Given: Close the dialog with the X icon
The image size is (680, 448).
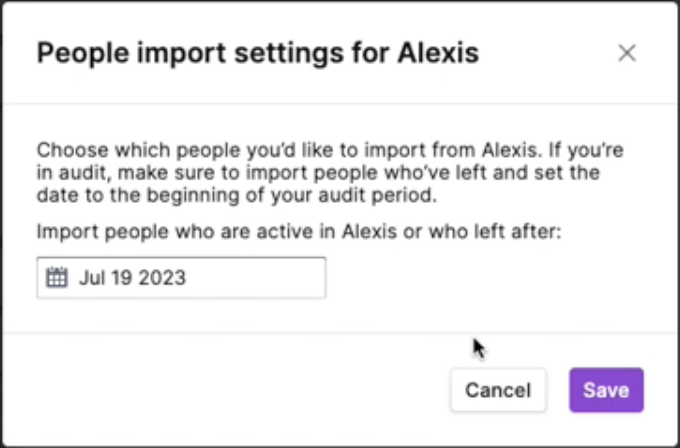Looking at the screenshot, I should (x=627, y=53).
